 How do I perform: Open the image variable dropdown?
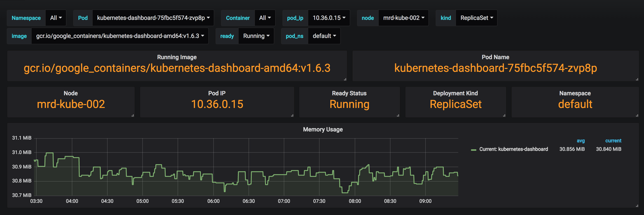(120, 36)
